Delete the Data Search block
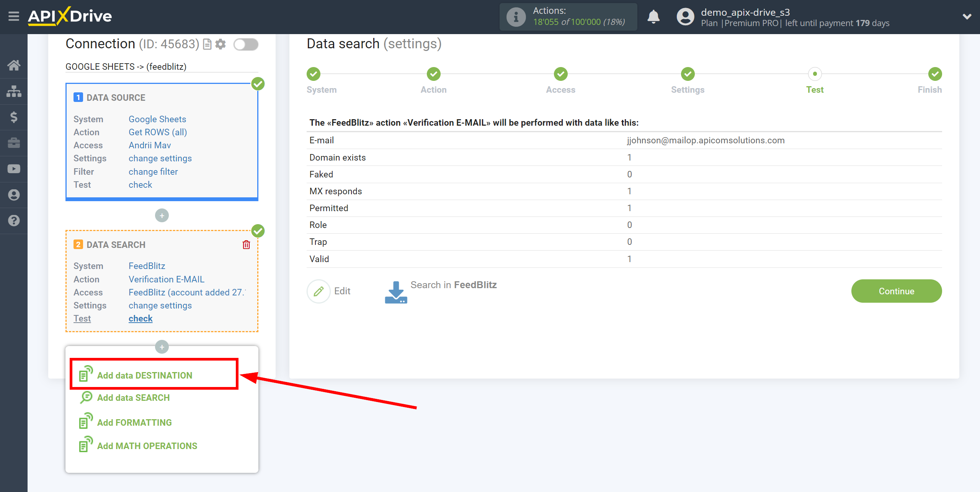 pos(246,244)
